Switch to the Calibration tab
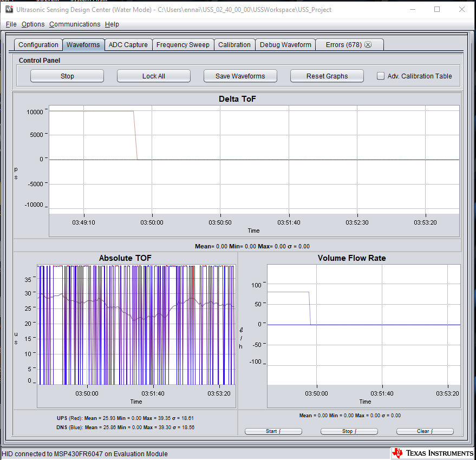 [x=234, y=44]
